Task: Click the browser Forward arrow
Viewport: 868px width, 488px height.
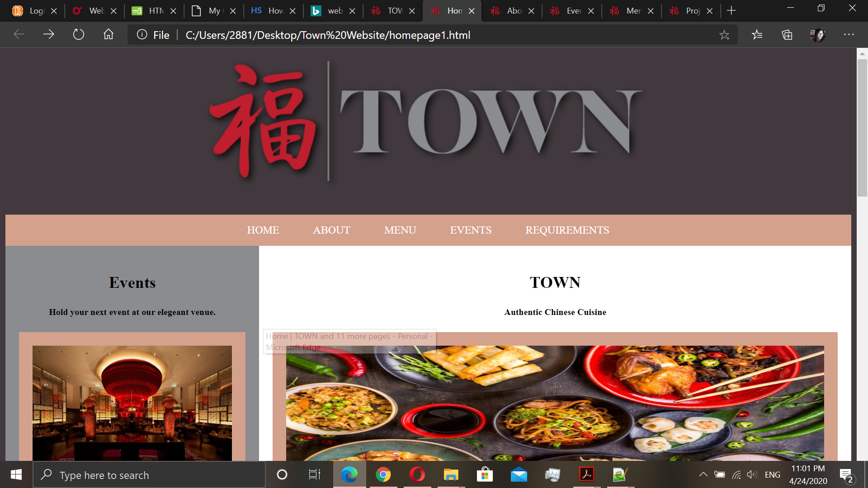Action: coord(48,35)
